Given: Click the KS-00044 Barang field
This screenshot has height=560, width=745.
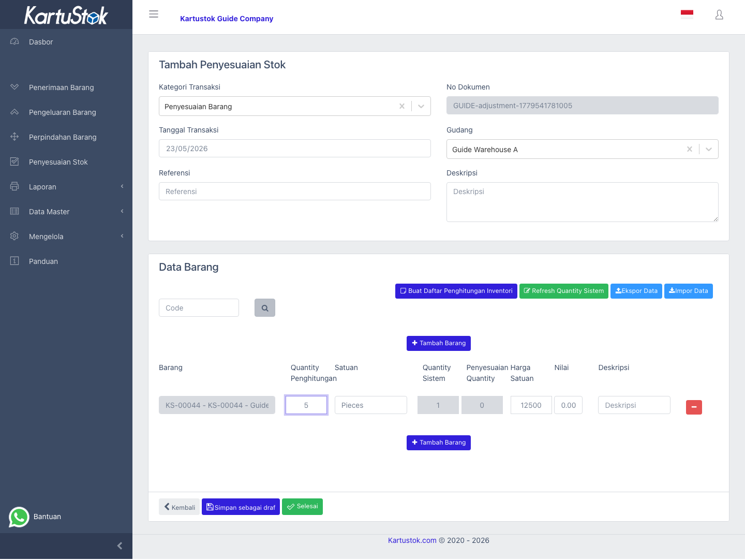Looking at the screenshot, I should click(217, 405).
